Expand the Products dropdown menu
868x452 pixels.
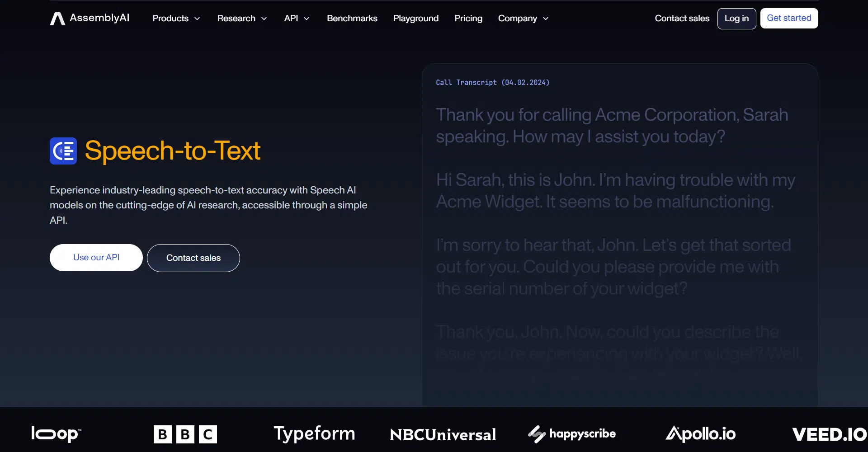[176, 19]
